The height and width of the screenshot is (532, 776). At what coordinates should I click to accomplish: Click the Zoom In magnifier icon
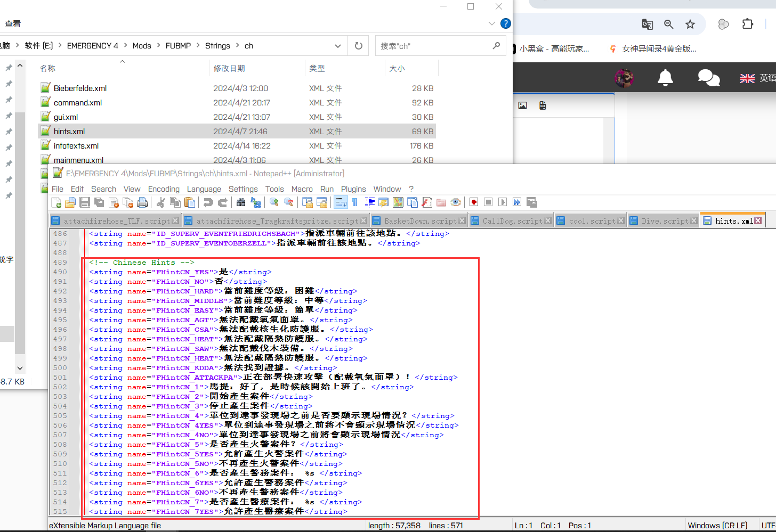(274, 202)
